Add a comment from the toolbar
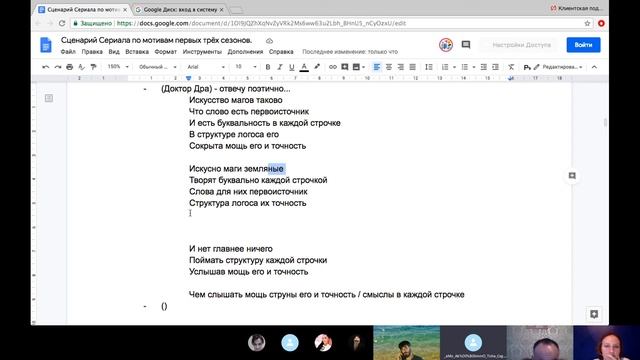This screenshot has width=640, height=360. (344, 67)
